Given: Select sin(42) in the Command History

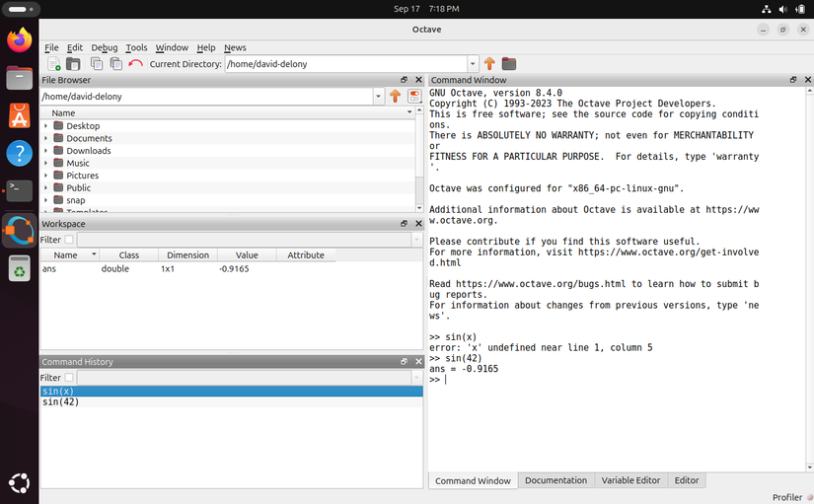Looking at the screenshot, I should pos(61,402).
